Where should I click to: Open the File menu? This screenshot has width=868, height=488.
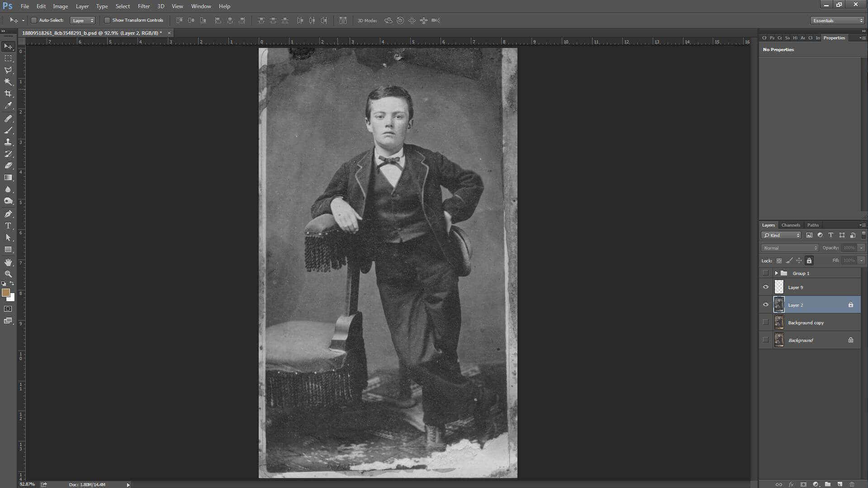pos(25,6)
